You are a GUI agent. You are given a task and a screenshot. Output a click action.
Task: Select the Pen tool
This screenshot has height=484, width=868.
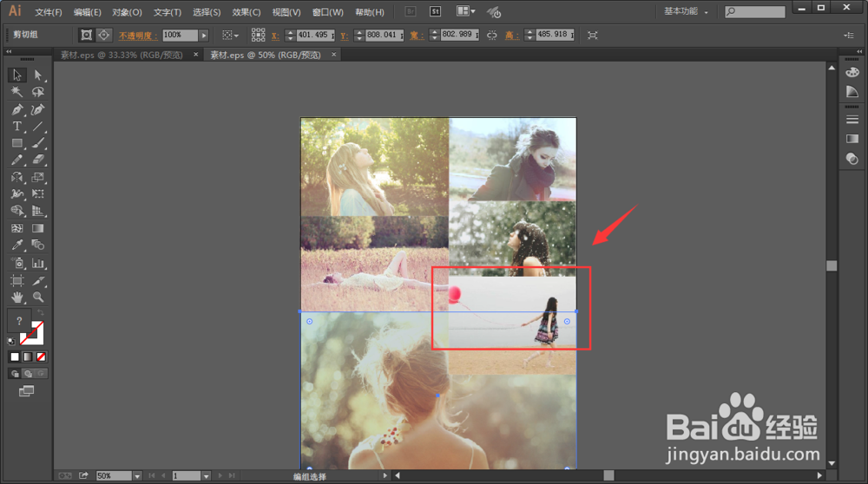[x=17, y=109]
